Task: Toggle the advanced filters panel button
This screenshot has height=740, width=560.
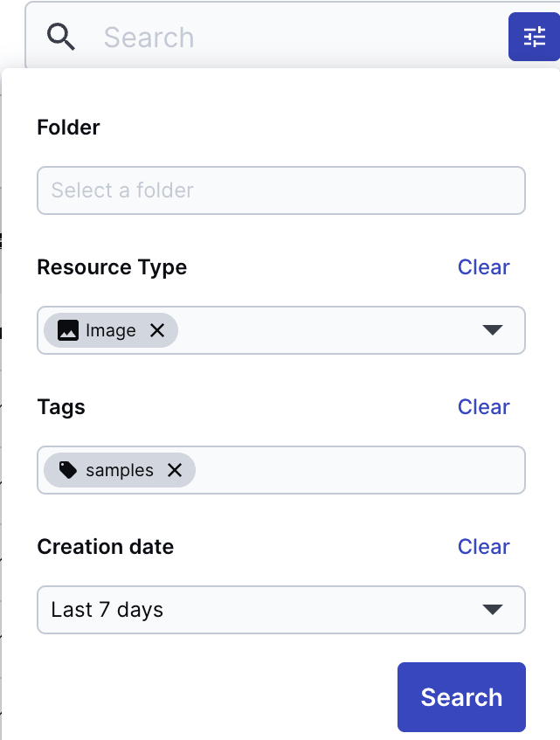Action: (x=534, y=37)
